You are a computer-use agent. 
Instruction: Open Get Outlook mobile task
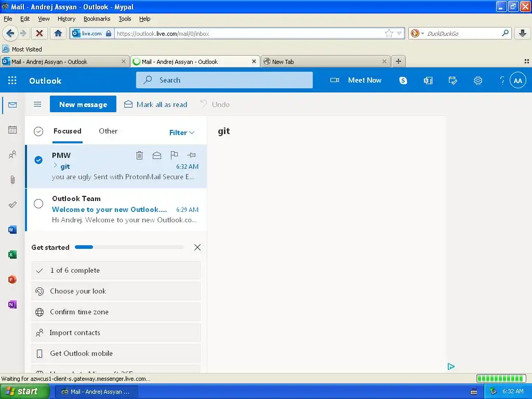[x=116, y=353]
